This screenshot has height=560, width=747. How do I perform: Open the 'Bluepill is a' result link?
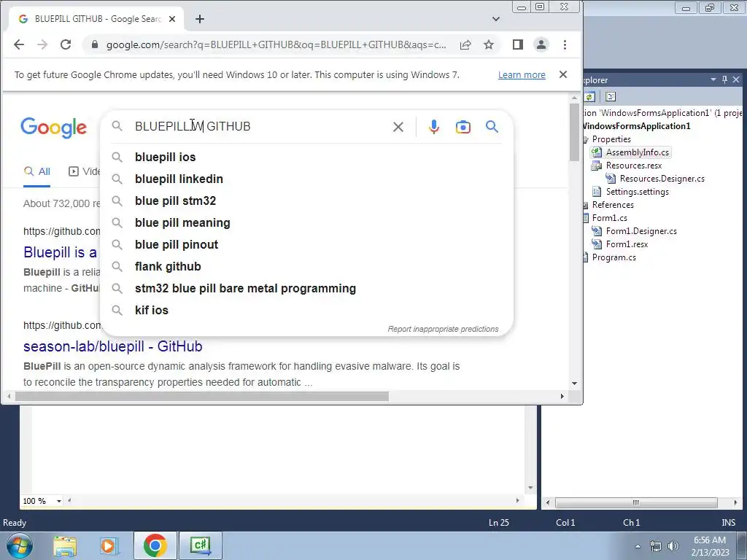pyautogui.click(x=60, y=252)
